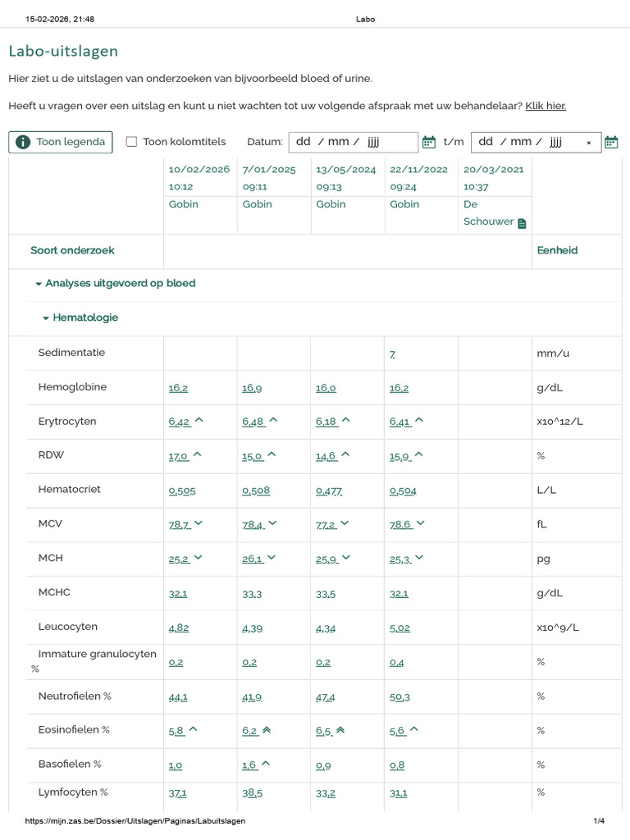Open Neutrofielen value 44,1
Image resolution: width=630 pixels, height=840 pixels.
click(178, 697)
